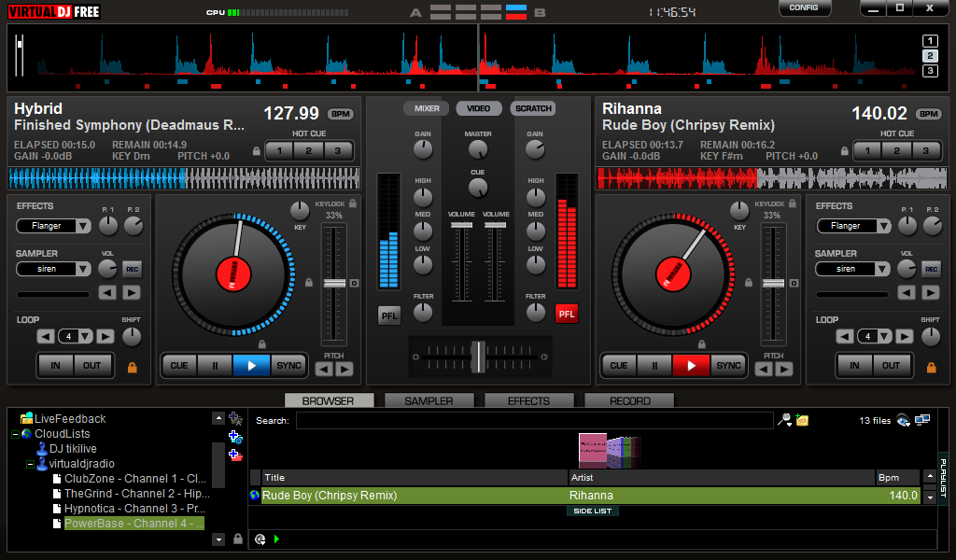The width and height of the screenshot is (956, 560).
Task: Double the loop length on left deck
Action: click(x=105, y=336)
